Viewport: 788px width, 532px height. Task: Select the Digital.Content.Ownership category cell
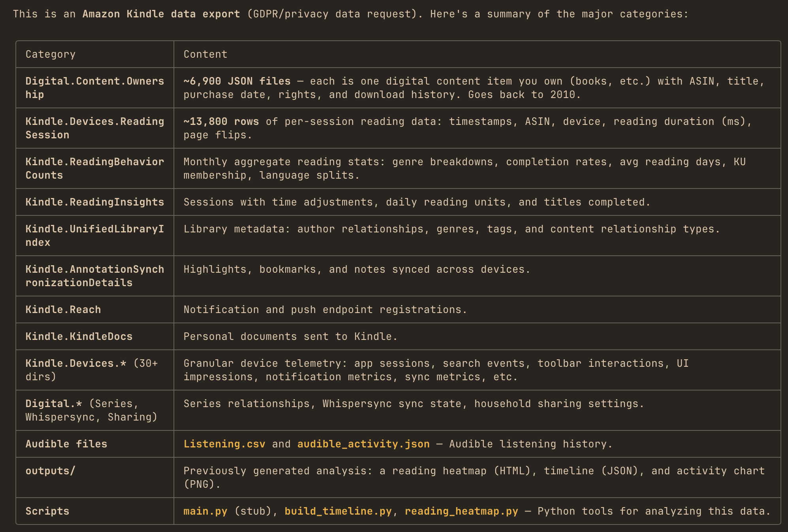(94, 88)
